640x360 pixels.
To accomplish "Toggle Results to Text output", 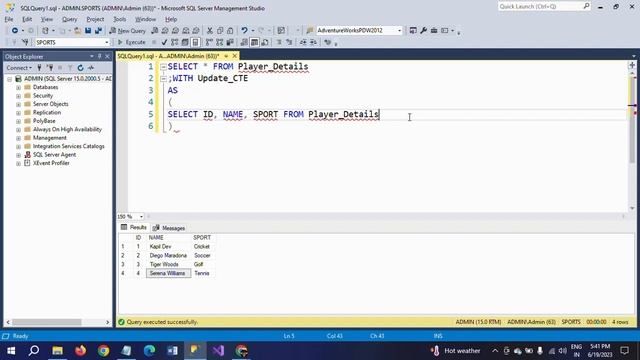I will click(244, 42).
